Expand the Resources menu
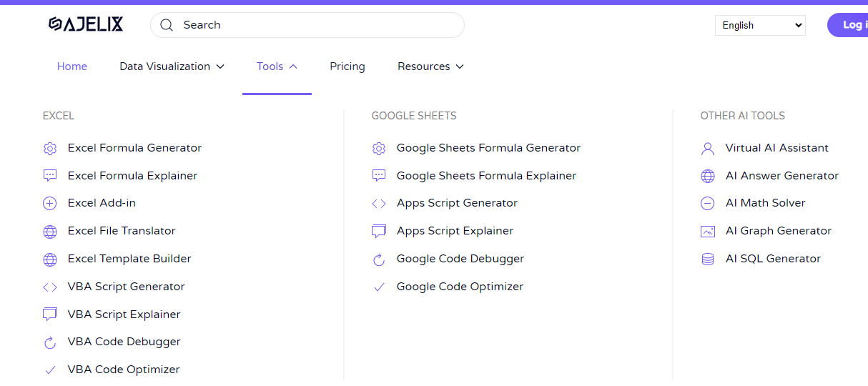868x386 pixels. (430, 66)
